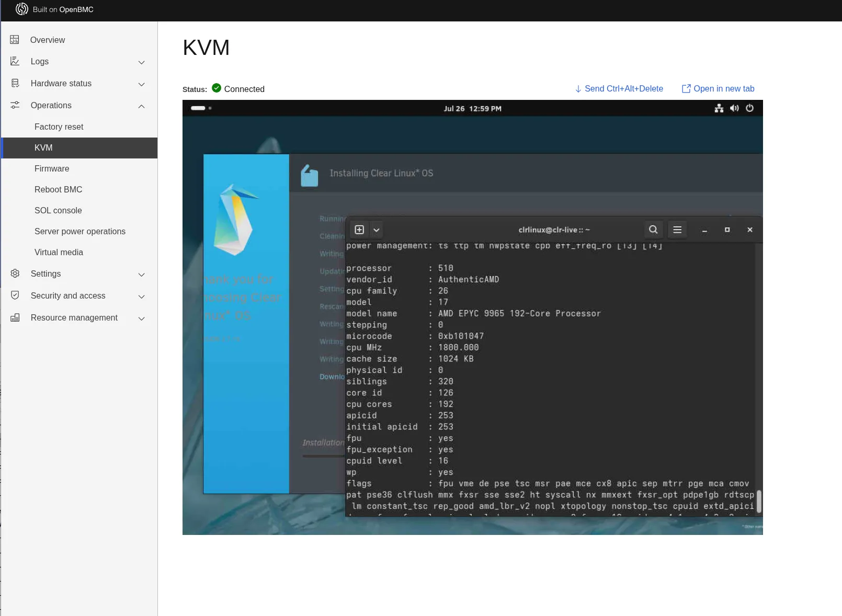This screenshot has width=842, height=616.
Task: Click Send Ctrl+Alt+Delete link
Action: coord(619,89)
